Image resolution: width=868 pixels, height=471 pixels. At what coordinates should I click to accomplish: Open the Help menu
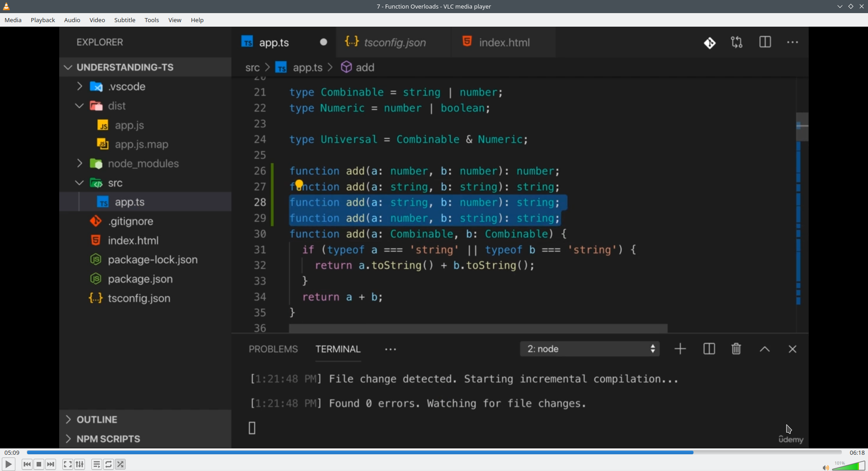pyautogui.click(x=198, y=20)
